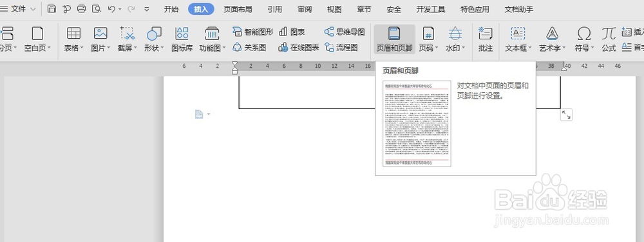644x242 pixels.
Task: Insert a 关系图 diagram
Action: (249, 48)
